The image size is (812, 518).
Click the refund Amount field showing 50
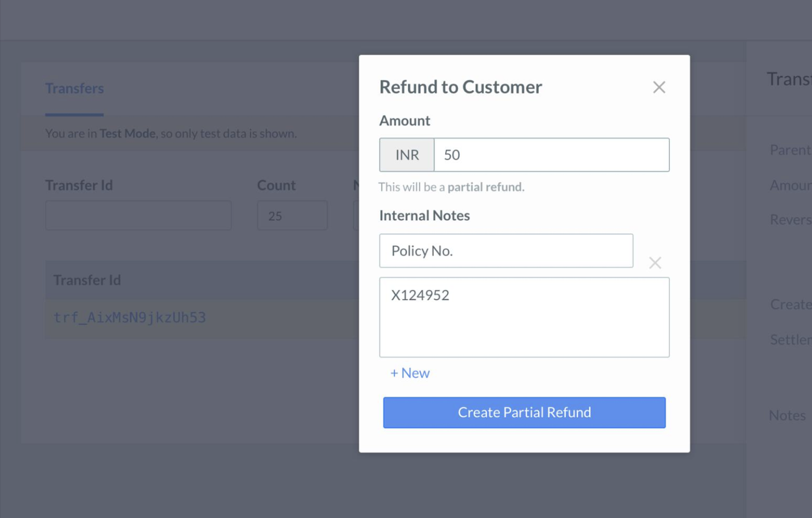[551, 155]
